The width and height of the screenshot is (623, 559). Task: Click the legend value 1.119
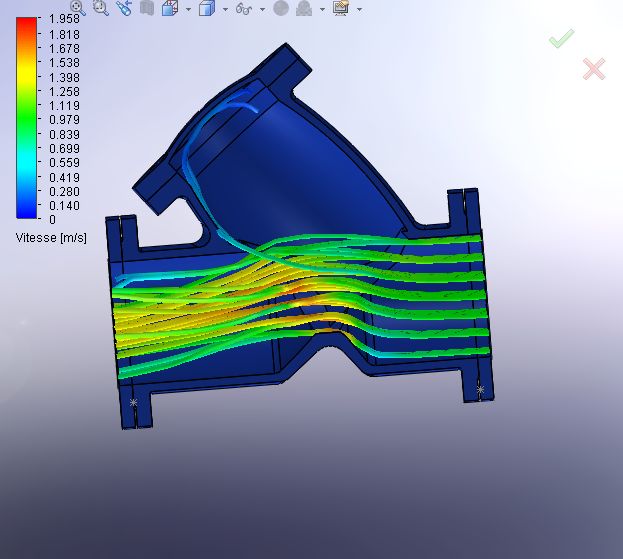[64, 106]
